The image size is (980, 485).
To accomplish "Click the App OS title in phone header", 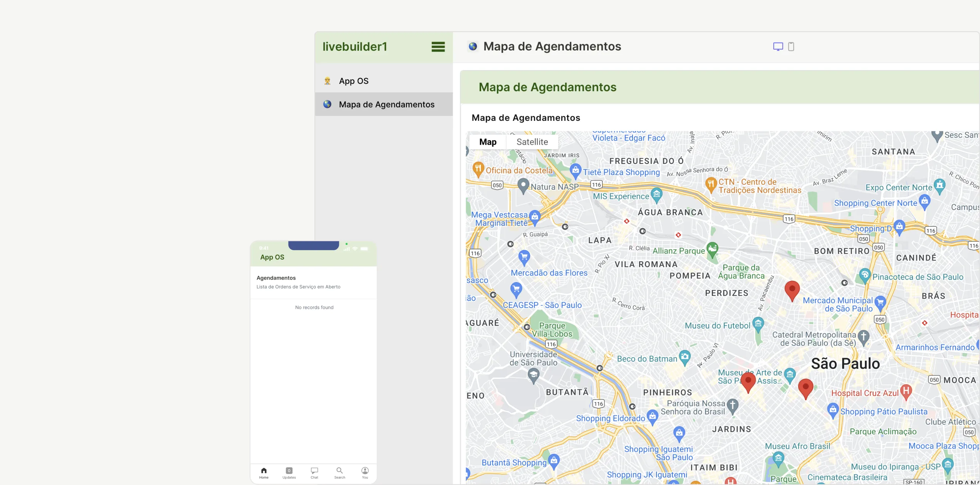I will coord(272,257).
